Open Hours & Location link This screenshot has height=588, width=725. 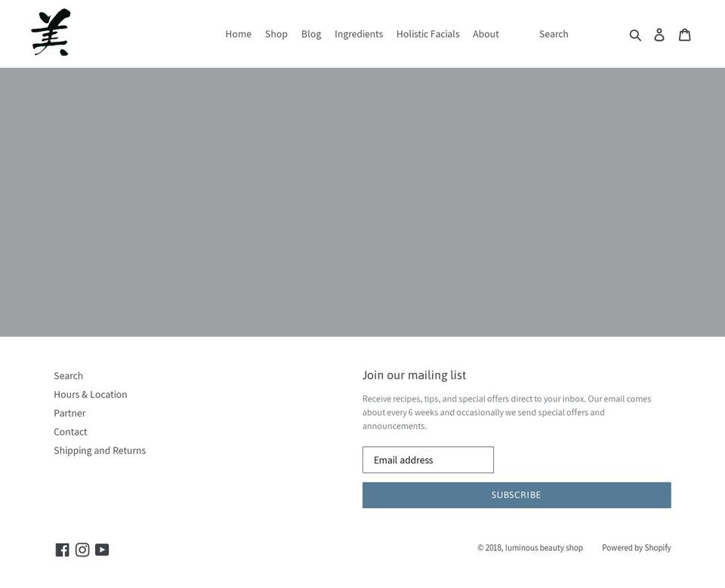[x=90, y=394]
